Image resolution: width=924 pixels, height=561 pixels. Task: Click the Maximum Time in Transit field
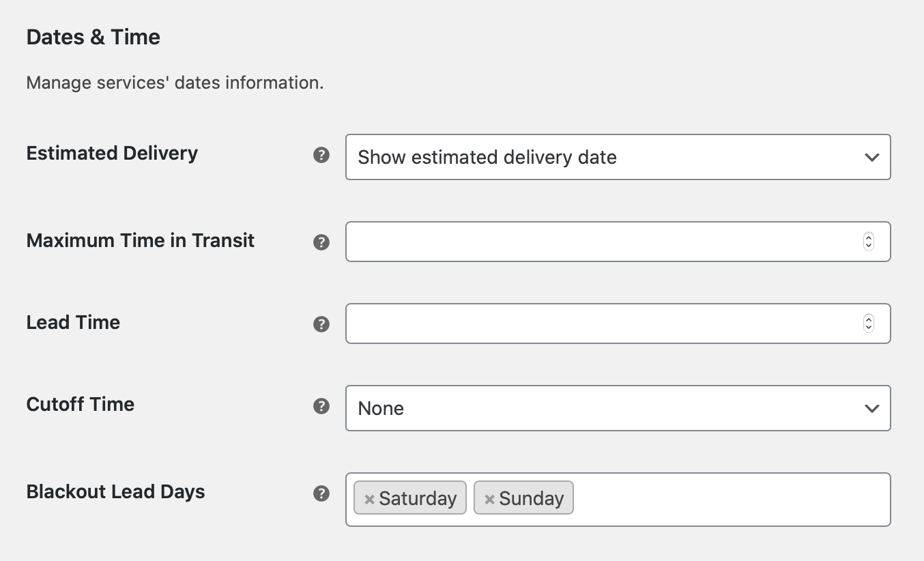[601, 242]
